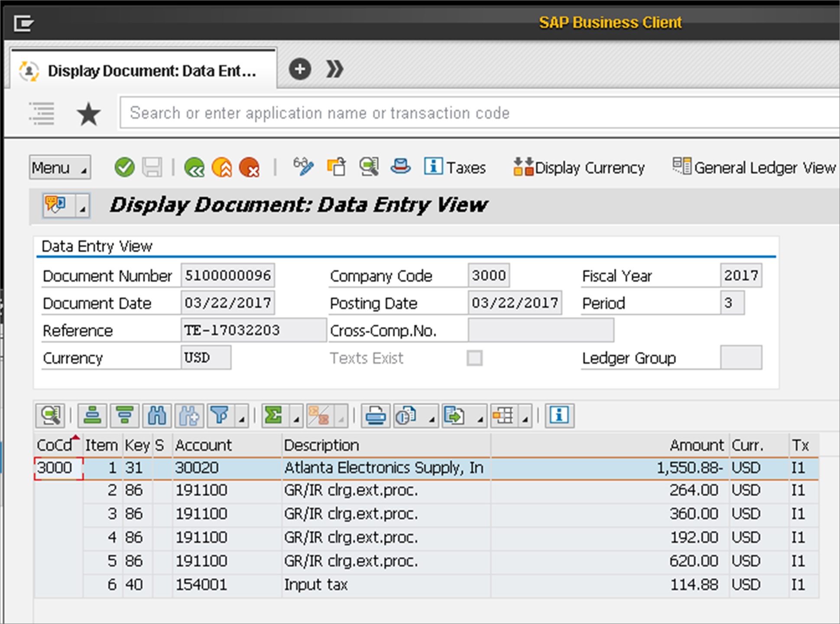Click the account 30020 cell

[x=227, y=468]
